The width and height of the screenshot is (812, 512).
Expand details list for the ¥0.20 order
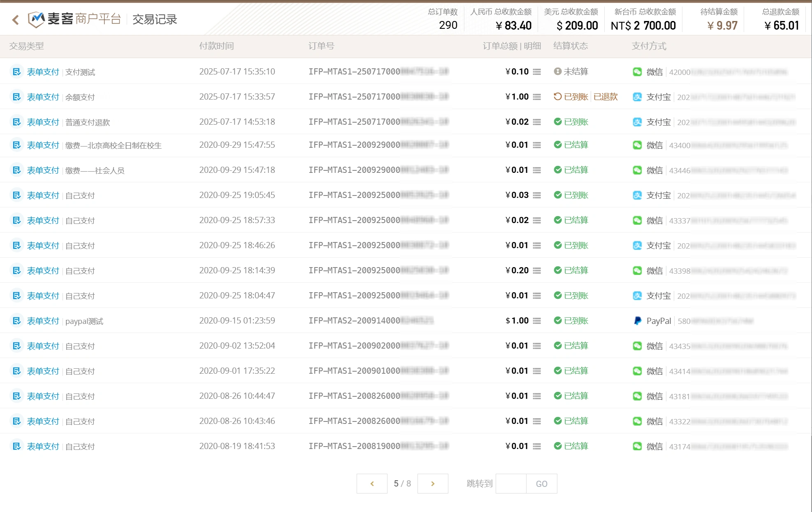pos(537,271)
